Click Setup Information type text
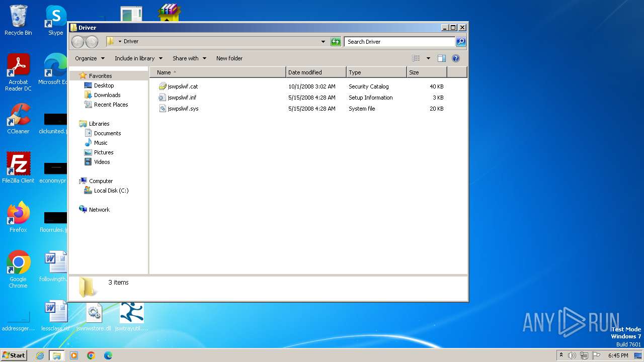The width and height of the screenshot is (644, 362). click(370, 98)
